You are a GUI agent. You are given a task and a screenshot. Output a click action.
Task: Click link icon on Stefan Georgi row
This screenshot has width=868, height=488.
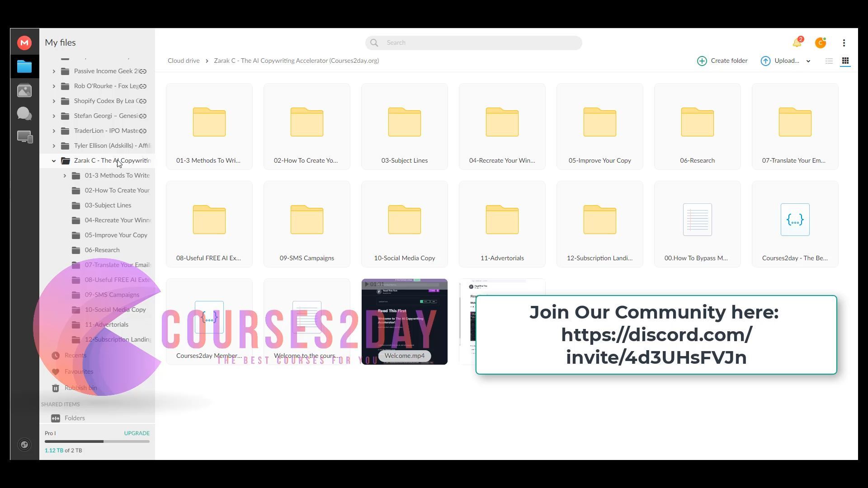tap(142, 116)
